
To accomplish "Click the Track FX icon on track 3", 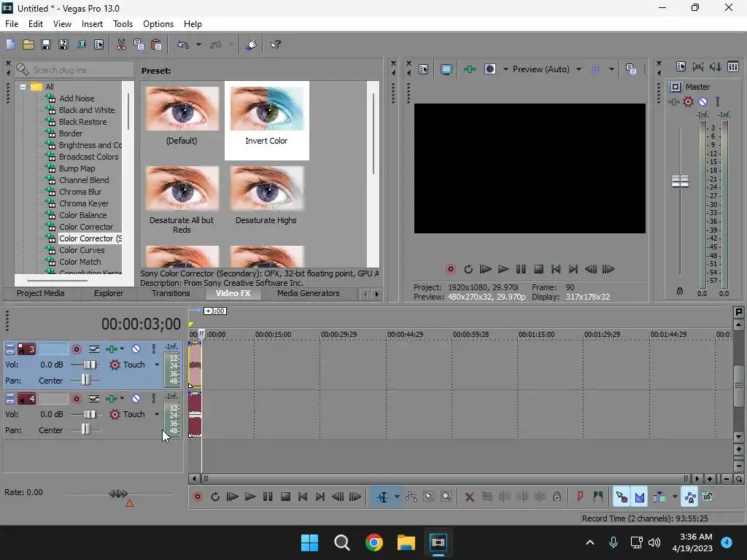I will [x=112, y=349].
